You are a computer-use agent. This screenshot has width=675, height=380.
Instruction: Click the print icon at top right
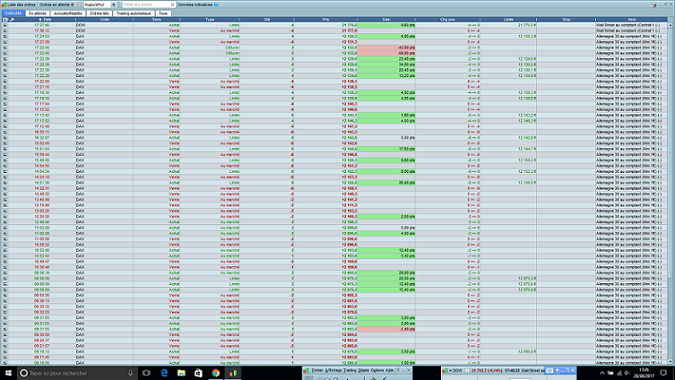coord(653,5)
